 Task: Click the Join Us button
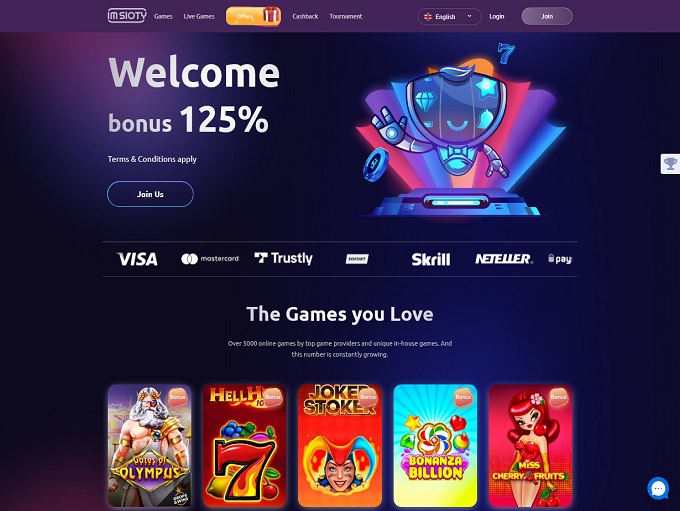150,194
